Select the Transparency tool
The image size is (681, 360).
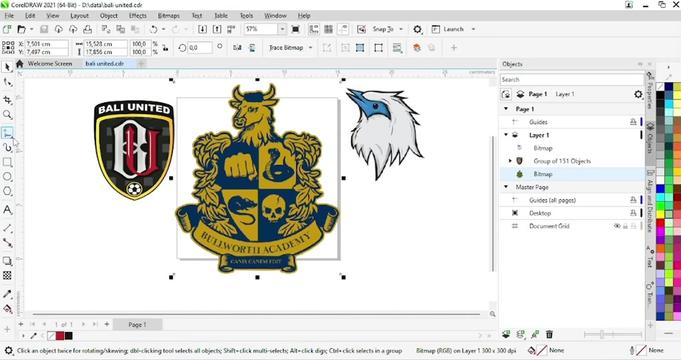pyautogui.click(x=7, y=275)
